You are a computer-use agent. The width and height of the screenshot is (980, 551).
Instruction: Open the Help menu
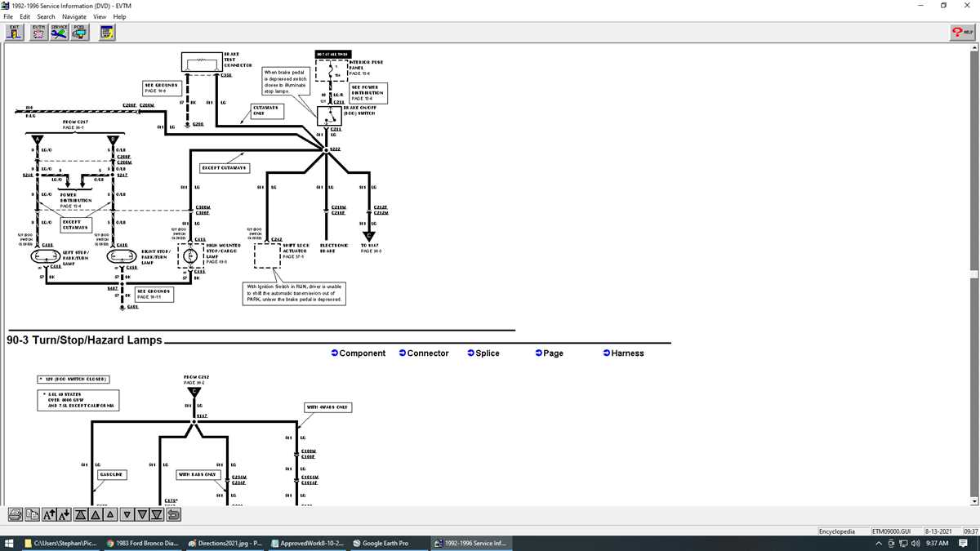tap(120, 16)
